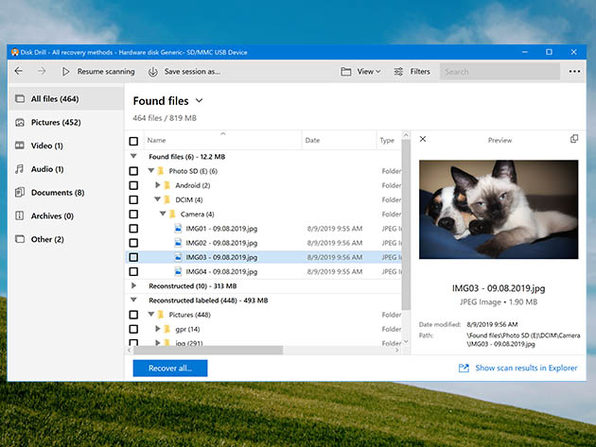Screen dimensions: 596x447
Task: Check the Android (2) folder checkbox
Action: 133,185
